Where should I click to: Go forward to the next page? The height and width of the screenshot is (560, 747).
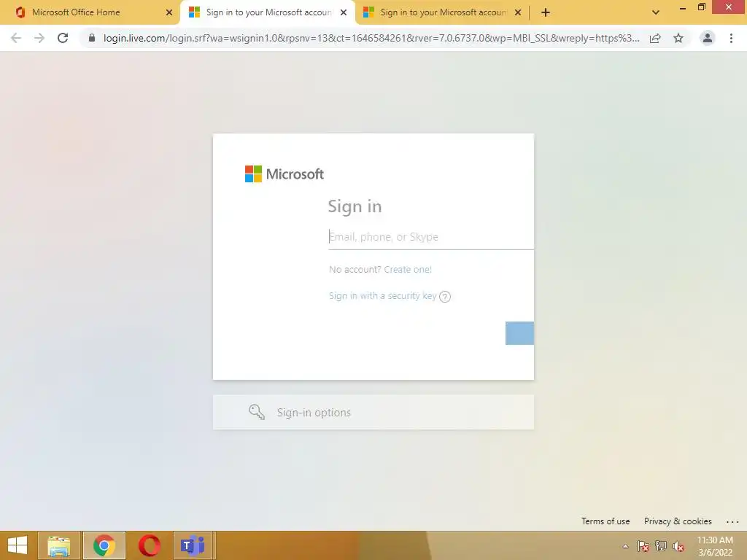click(39, 38)
